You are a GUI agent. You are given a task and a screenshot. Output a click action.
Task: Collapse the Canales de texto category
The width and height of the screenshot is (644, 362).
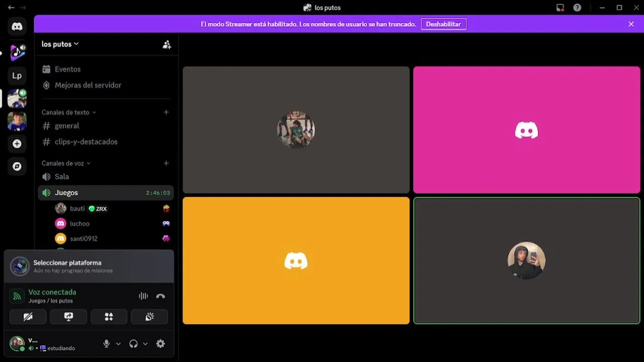(x=69, y=112)
